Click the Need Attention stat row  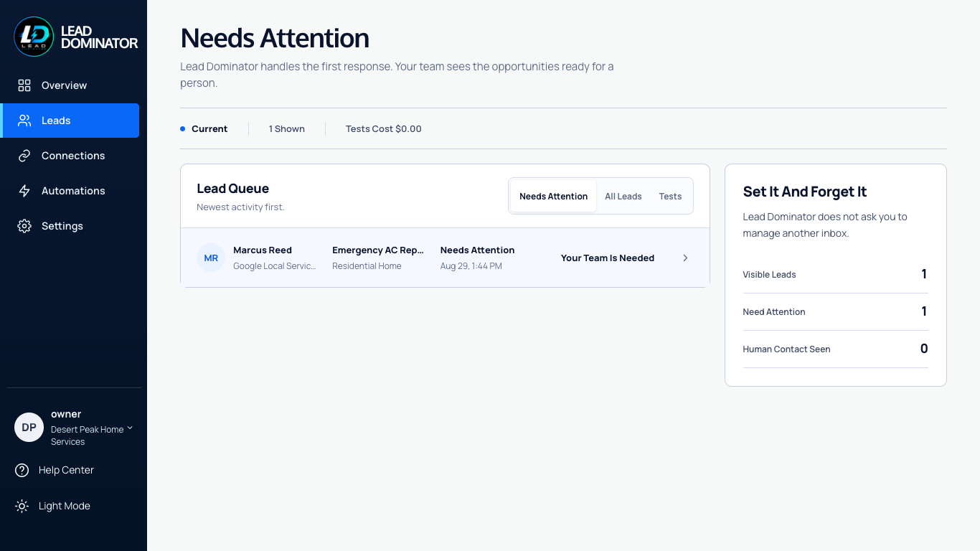tap(836, 312)
